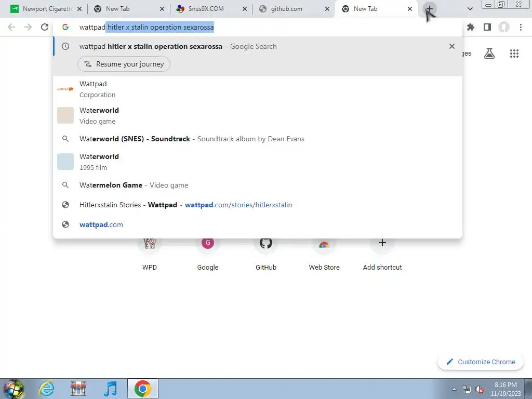This screenshot has height=399, width=532.
Task: Open the taskbar clock showing 8:16 PM
Action: point(506,389)
